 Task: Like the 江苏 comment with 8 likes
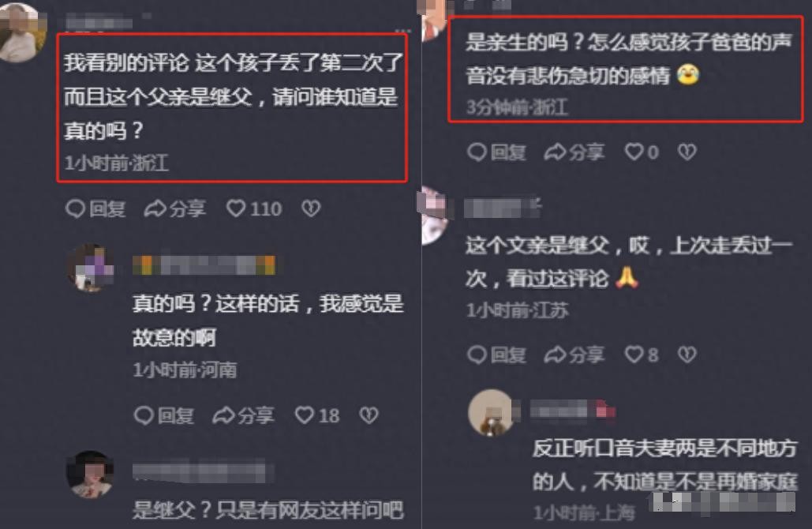[x=642, y=355]
